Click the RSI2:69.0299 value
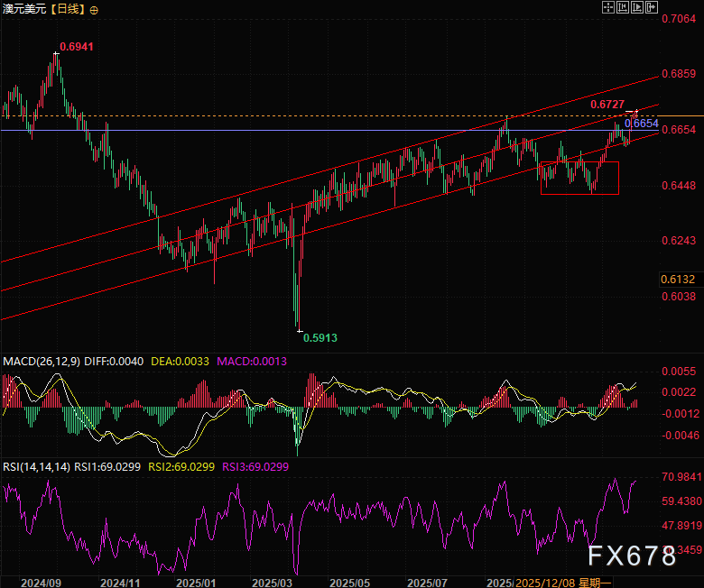This screenshot has height=588, width=704. pos(181,467)
